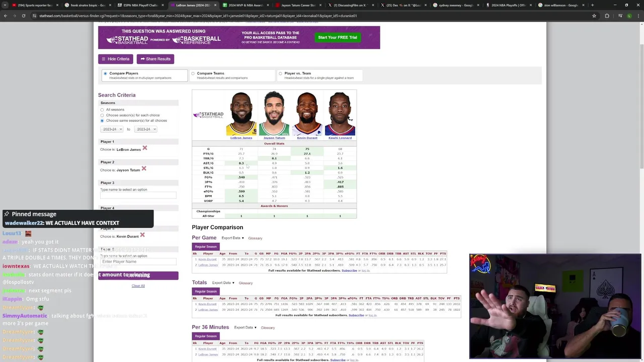Click the Regular Season tab under Per Game
644x362 pixels.
click(205, 247)
